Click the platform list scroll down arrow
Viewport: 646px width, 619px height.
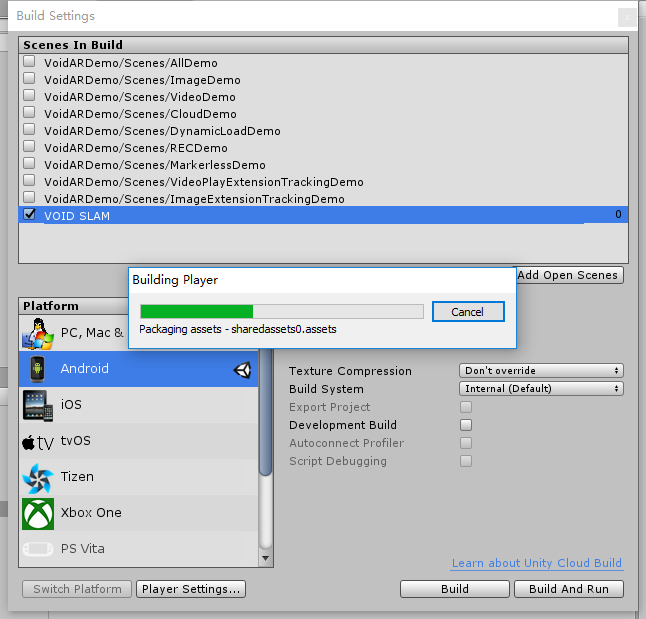coord(266,558)
